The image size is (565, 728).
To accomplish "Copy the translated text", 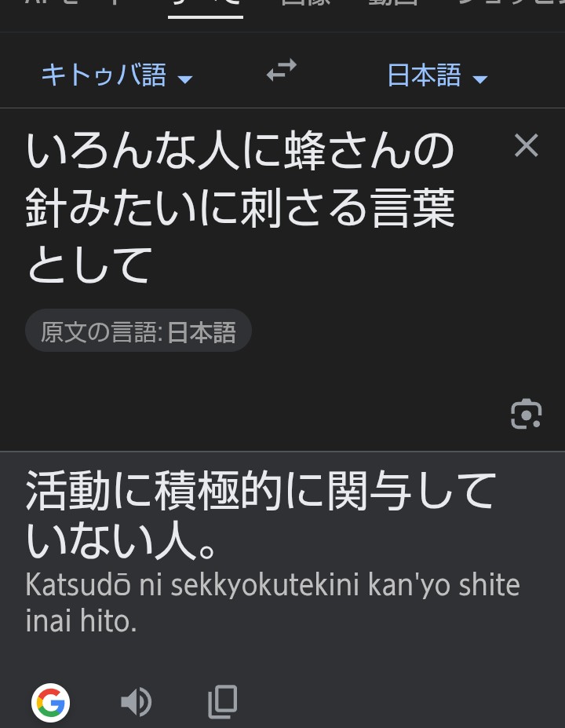I will (223, 702).
